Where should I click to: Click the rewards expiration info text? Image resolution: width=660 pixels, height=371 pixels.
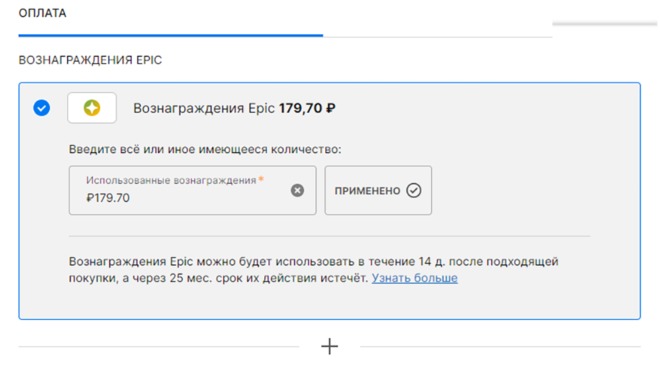coord(314,270)
